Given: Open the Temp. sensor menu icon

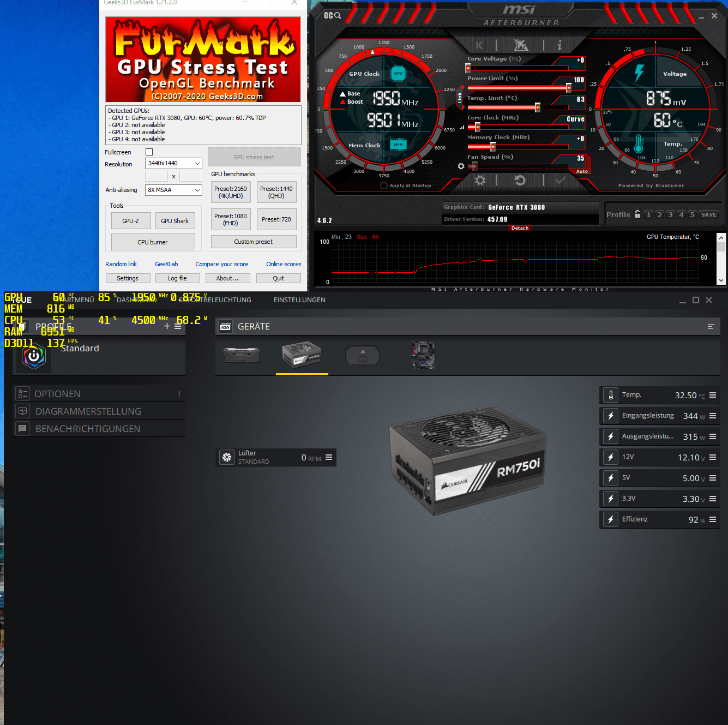Looking at the screenshot, I should tap(713, 395).
